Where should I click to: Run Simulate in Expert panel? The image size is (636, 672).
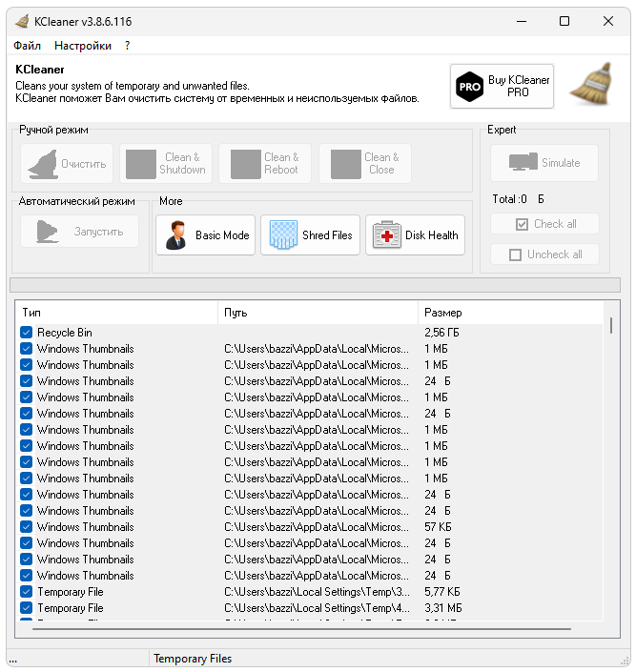544,163
